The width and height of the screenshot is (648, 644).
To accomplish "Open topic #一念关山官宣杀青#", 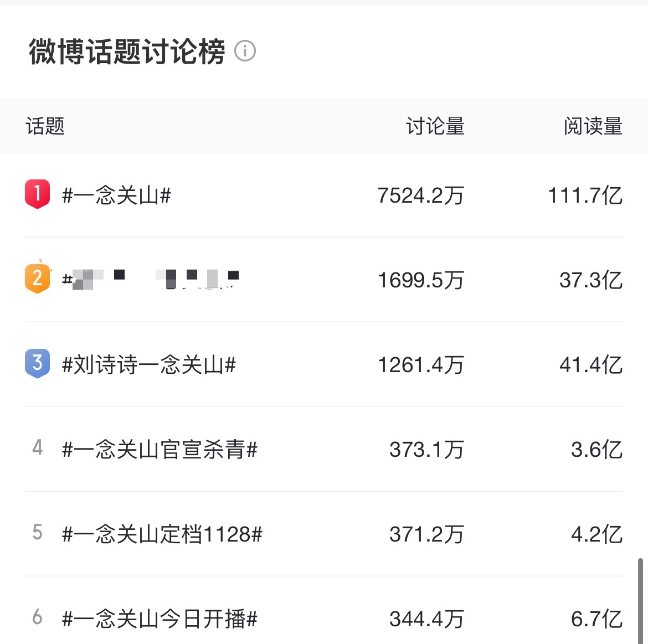I will [x=160, y=450].
